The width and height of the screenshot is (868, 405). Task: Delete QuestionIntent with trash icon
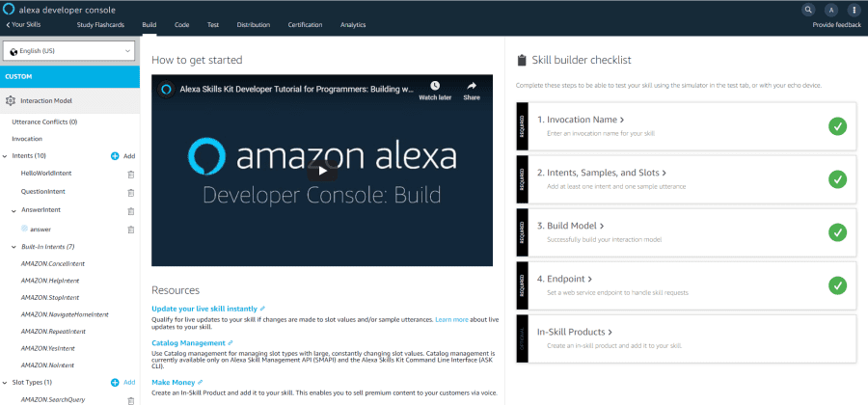[130, 193]
